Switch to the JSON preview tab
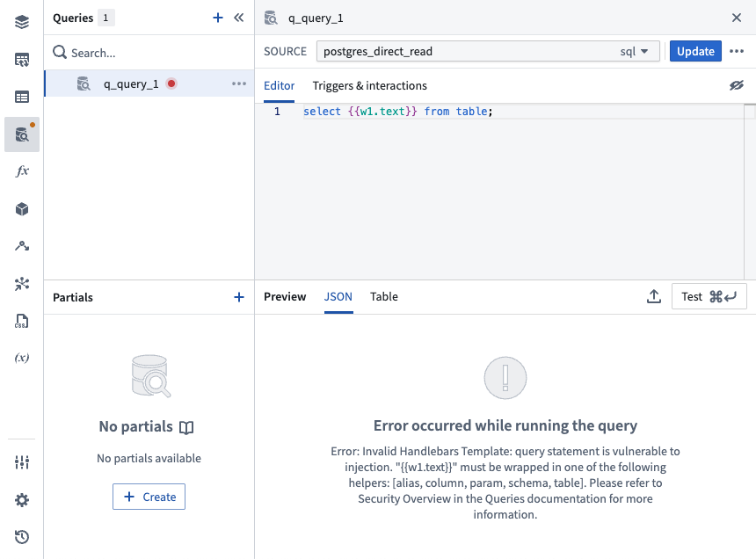This screenshot has height=559, width=756. click(x=338, y=297)
